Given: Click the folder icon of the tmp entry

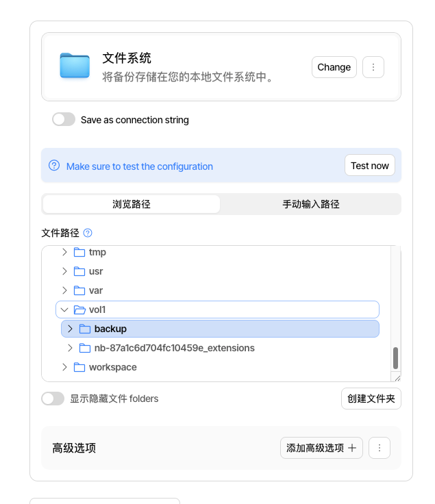Looking at the screenshot, I should 79,252.
